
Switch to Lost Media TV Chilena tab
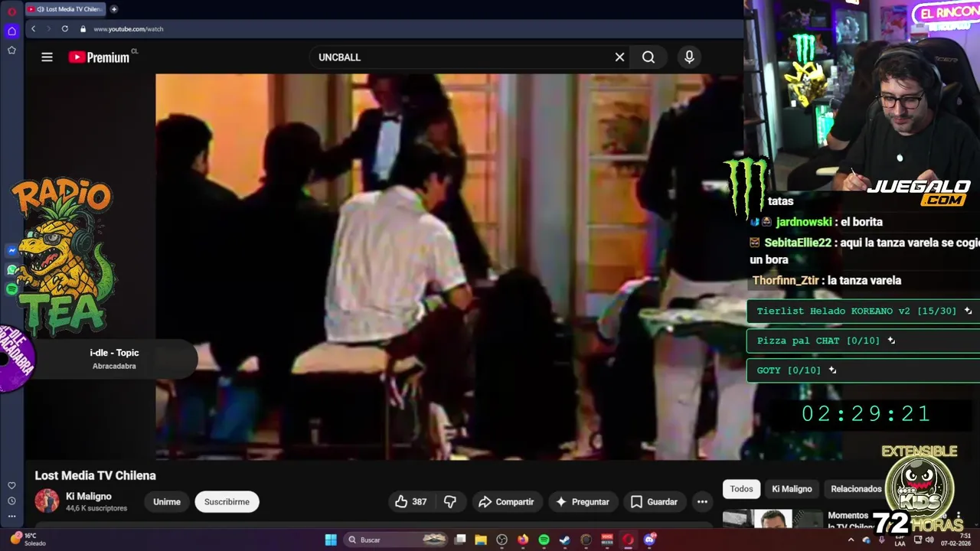point(66,9)
